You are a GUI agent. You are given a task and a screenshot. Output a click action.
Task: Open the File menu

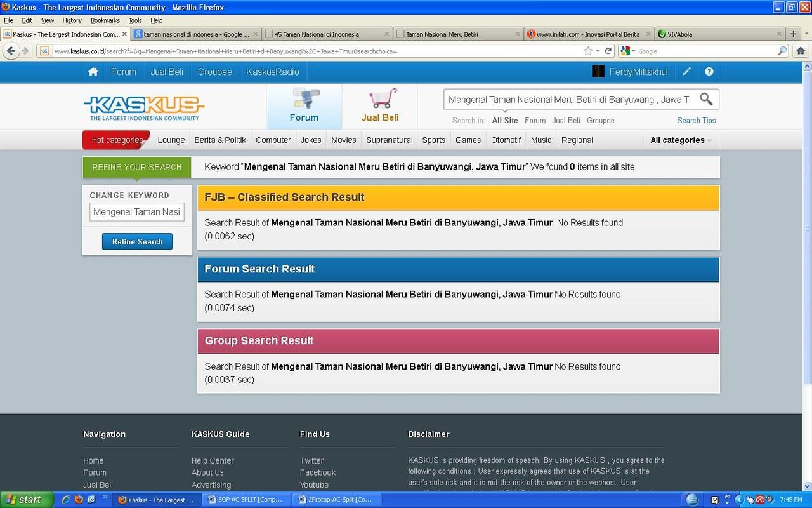tap(8, 20)
